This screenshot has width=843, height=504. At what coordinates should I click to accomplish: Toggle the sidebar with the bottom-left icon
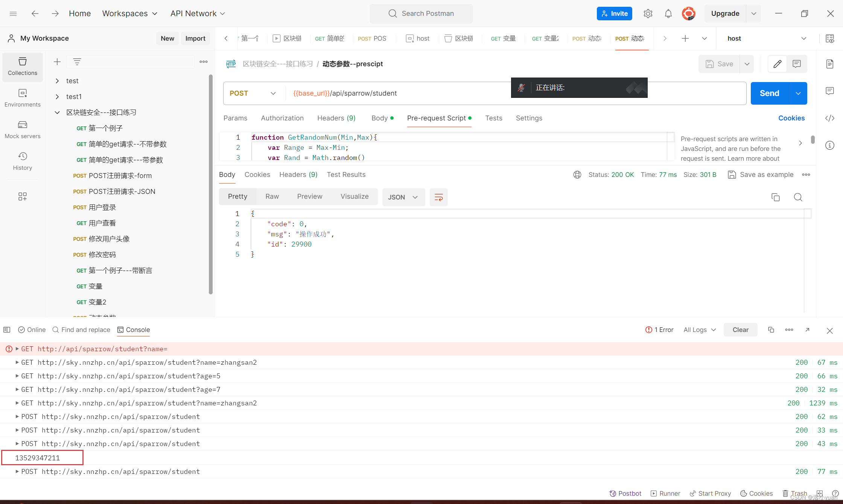[7, 330]
